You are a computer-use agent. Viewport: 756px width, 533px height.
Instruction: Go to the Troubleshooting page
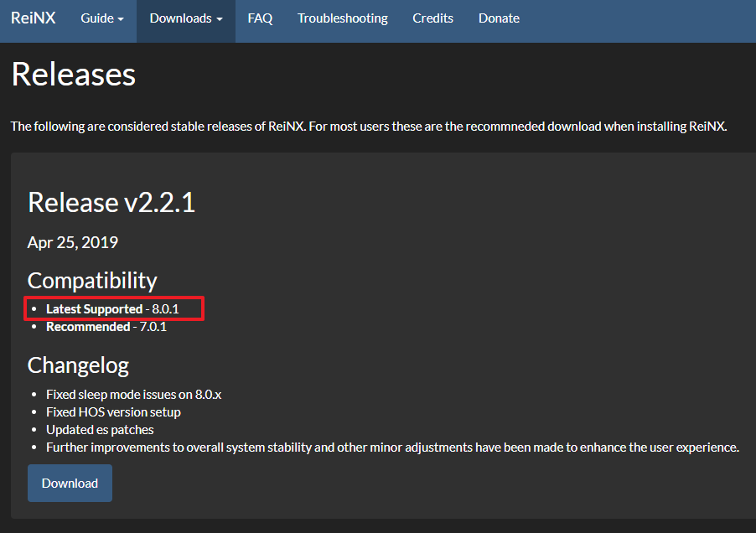tap(342, 18)
